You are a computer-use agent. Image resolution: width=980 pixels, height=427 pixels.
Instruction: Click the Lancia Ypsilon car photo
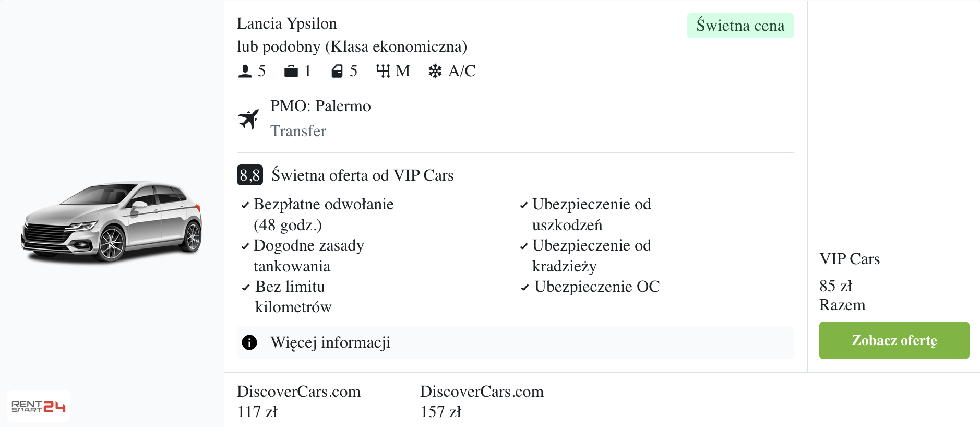112,219
